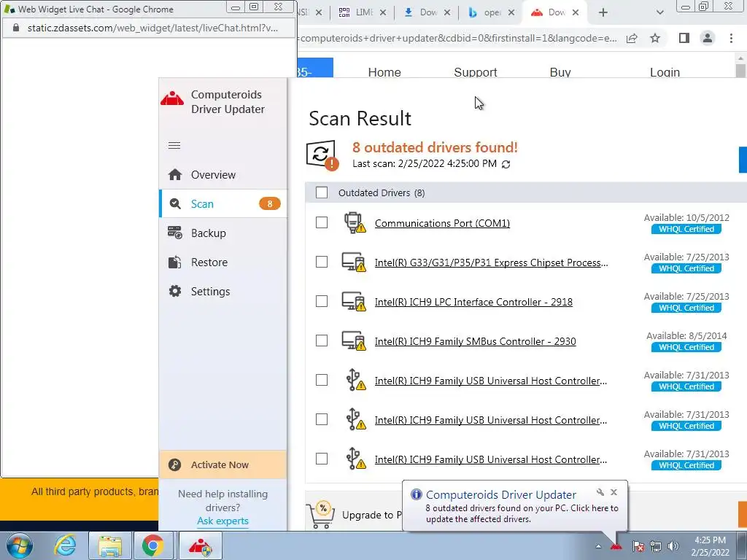Open ICH9 LPC Interface Controller - 2918 link

point(473,302)
